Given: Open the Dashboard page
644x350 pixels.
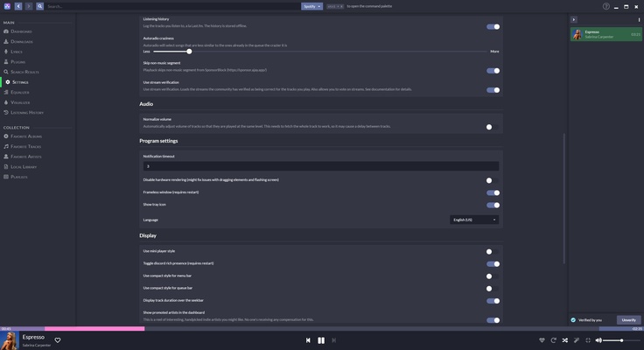Looking at the screenshot, I should tap(21, 31).
